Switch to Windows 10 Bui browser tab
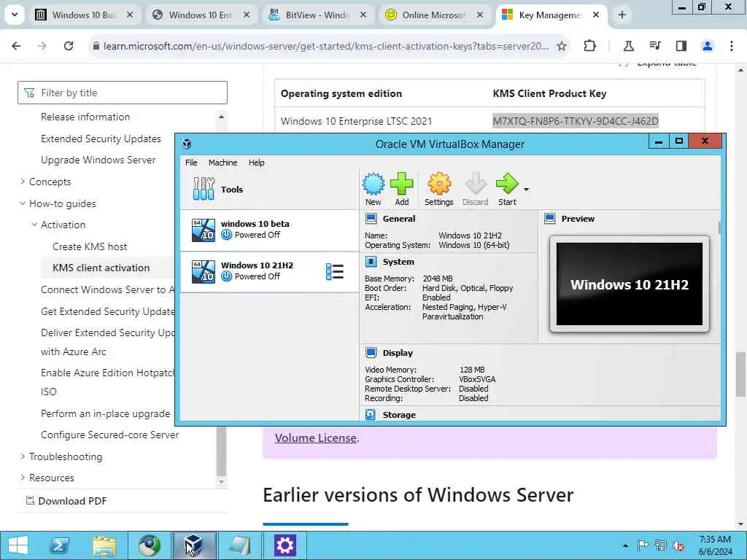747x560 pixels. point(85,15)
